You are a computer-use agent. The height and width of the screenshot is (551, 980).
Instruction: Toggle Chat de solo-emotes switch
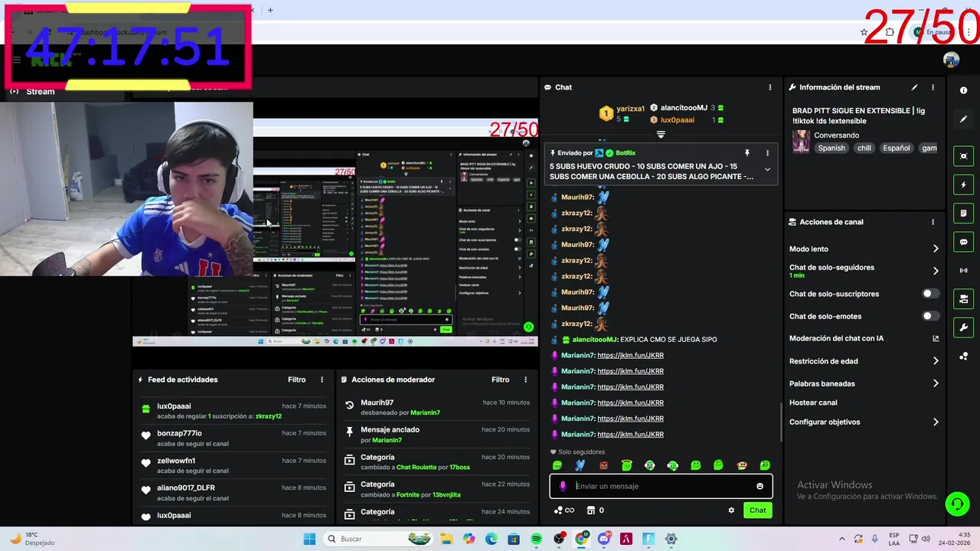coord(929,316)
